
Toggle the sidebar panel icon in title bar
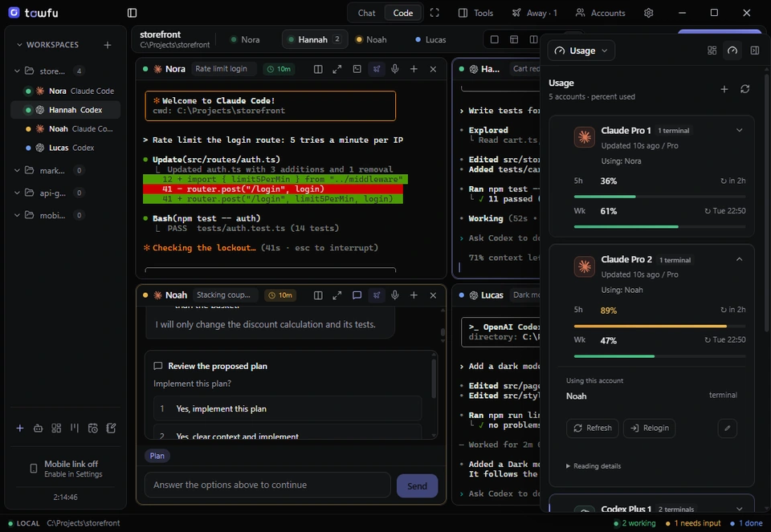(x=132, y=13)
